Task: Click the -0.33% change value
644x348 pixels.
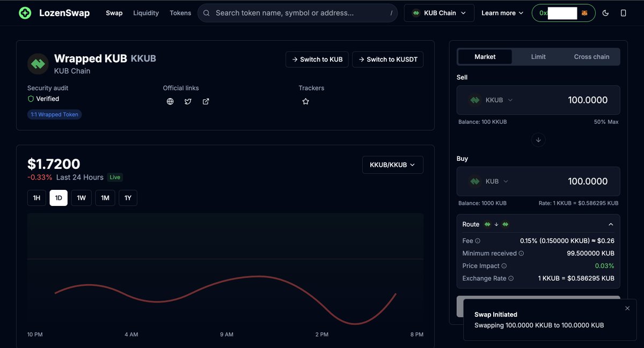Action: point(40,177)
